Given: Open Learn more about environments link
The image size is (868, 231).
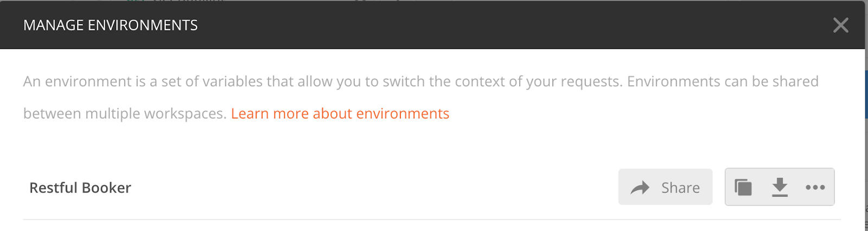Looking at the screenshot, I should pyautogui.click(x=340, y=114).
